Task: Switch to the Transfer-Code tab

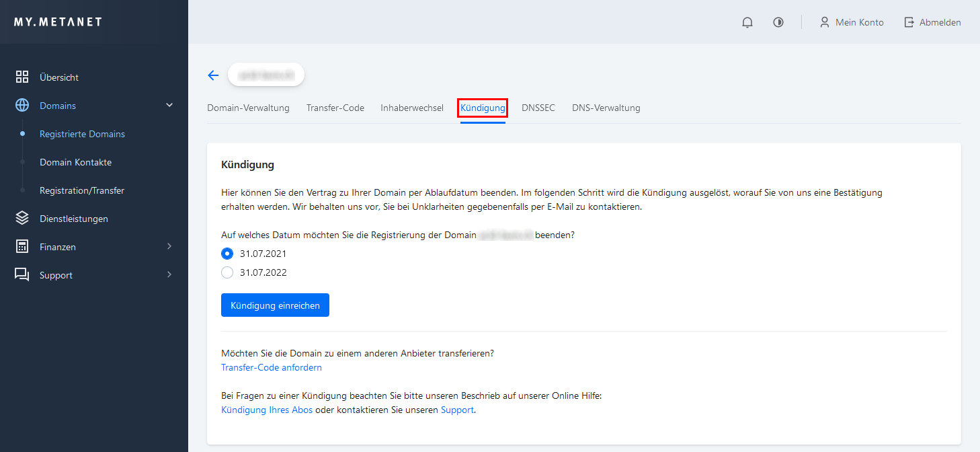Action: (335, 108)
